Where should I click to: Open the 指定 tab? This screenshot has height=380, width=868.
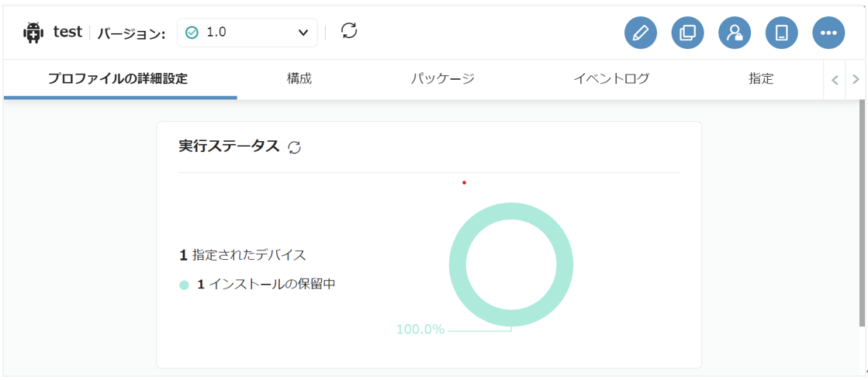(761, 78)
